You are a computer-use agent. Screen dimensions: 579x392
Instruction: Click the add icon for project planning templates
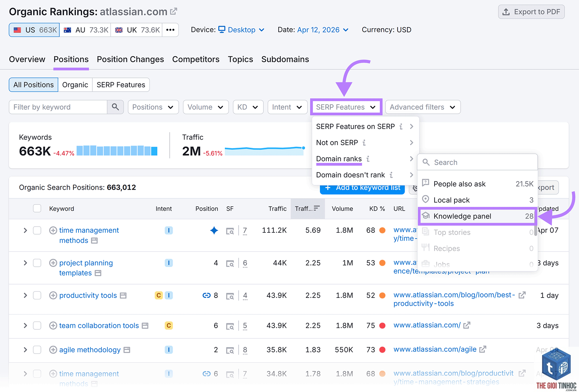53,263
